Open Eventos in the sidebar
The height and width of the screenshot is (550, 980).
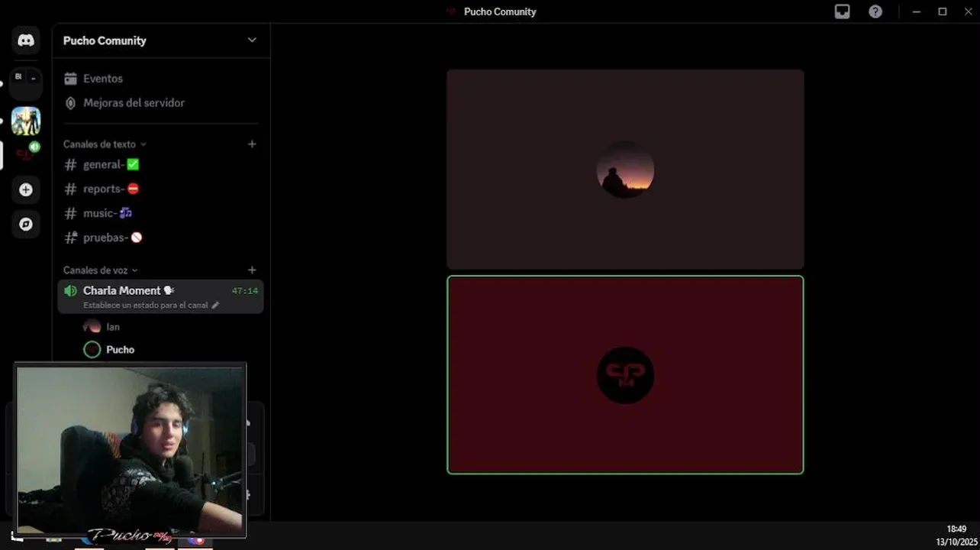161,79
